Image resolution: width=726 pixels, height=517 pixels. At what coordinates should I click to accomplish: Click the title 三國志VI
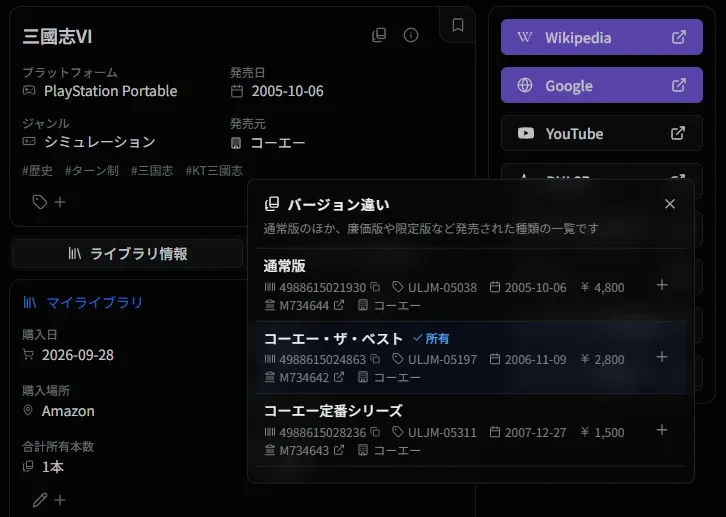click(x=57, y=37)
